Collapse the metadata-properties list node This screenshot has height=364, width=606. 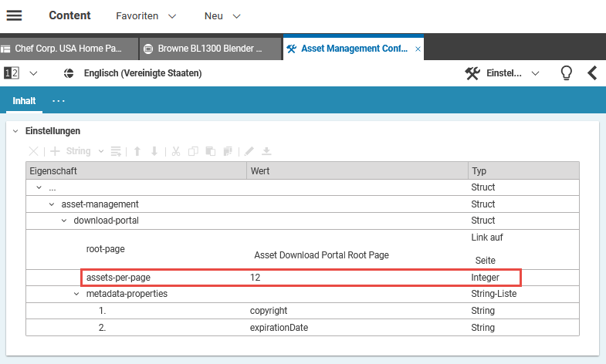pos(76,294)
